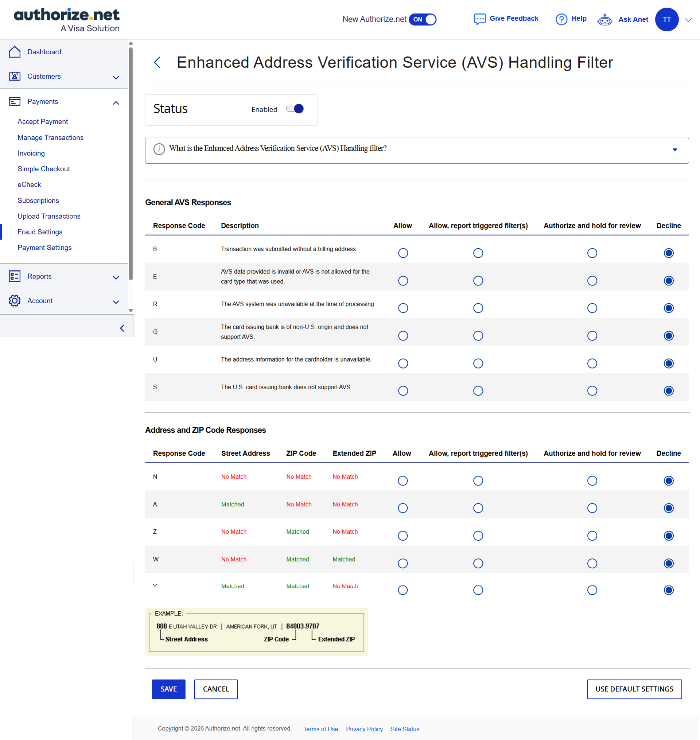
Task: Open the TT user avatar
Action: (667, 19)
